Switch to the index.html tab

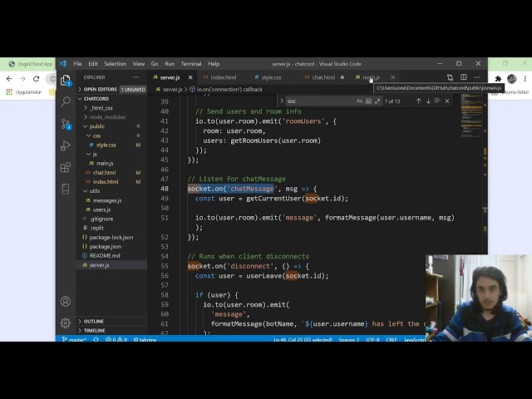(x=223, y=77)
